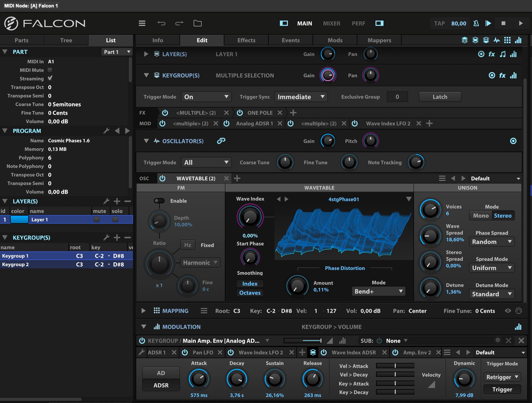Select the AD envelope mode button

[161, 373]
